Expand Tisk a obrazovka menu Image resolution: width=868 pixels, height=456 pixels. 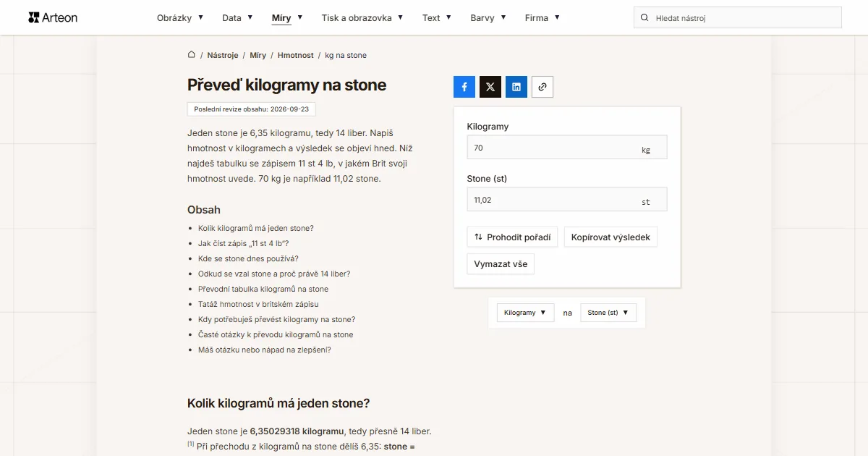[x=362, y=17]
